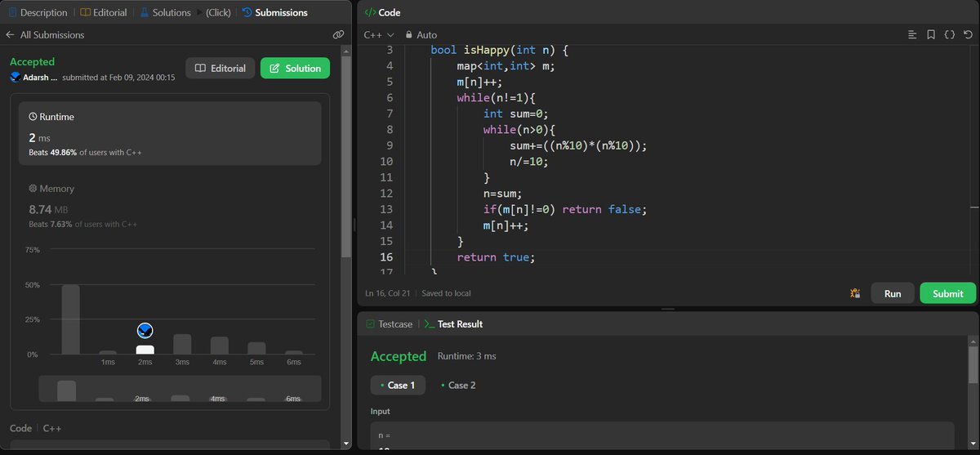Open the C++ language dropdown
Viewport: 980px width, 455px height.
pos(379,35)
